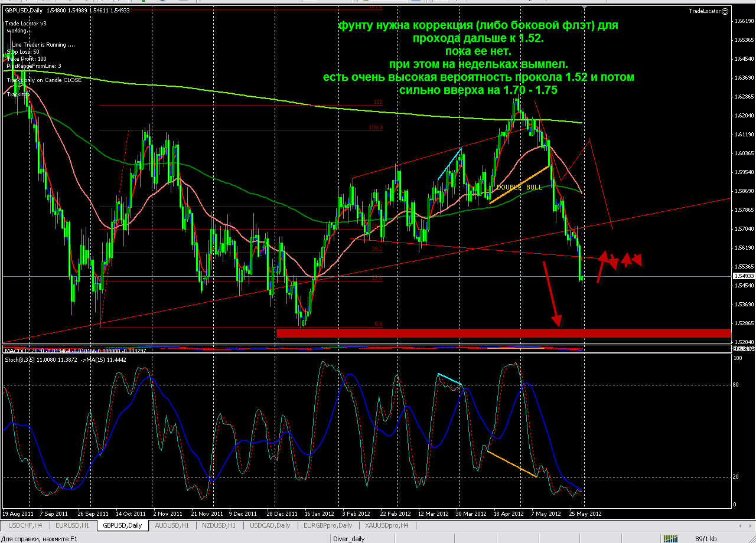Click the green Russian commentary text
The image size is (756, 543).
478,58
